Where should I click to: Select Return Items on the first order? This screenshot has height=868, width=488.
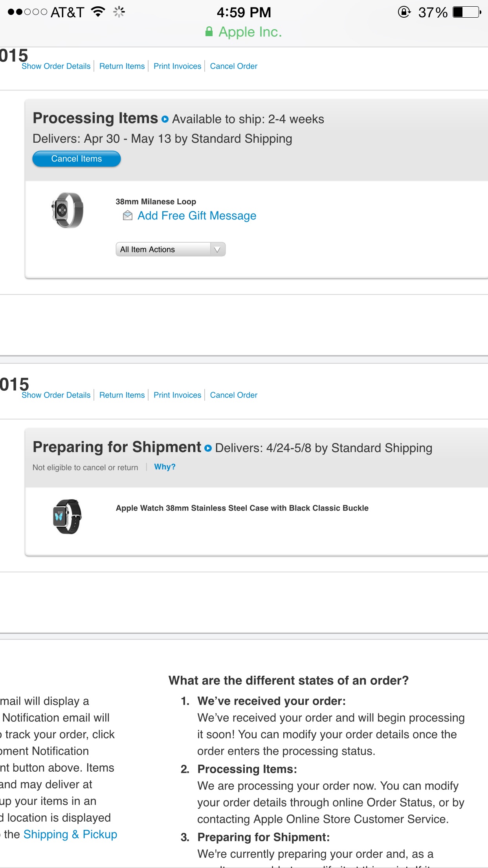pos(122,66)
